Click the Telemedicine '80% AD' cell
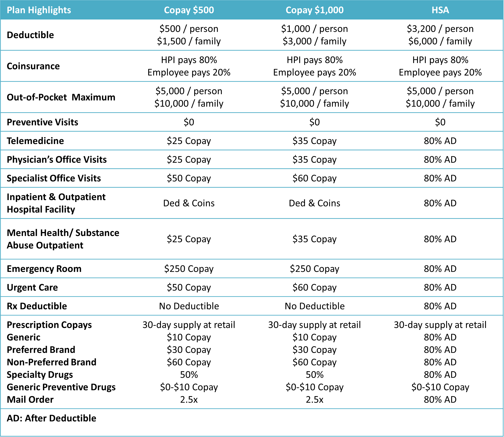The image size is (504, 437). 440,141
